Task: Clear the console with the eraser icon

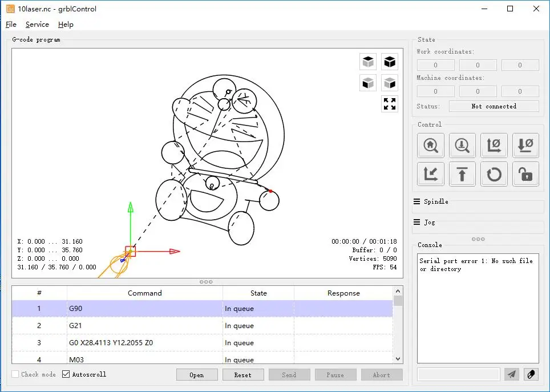Action: (531, 374)
